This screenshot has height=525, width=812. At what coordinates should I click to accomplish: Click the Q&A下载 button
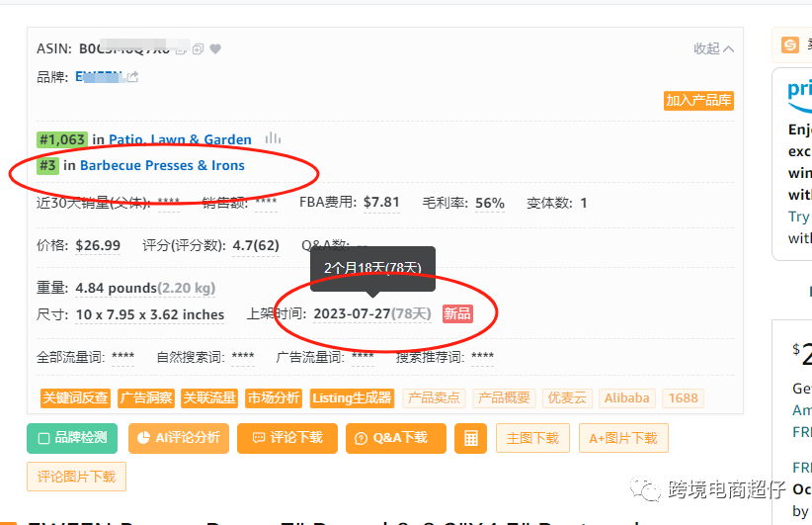click(396, 438)
